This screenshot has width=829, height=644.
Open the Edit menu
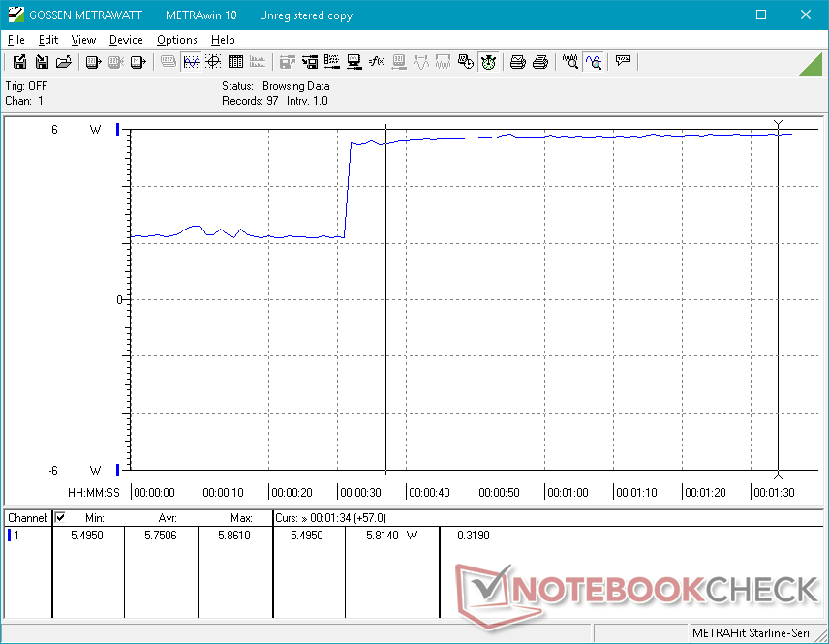pos(48,40)
